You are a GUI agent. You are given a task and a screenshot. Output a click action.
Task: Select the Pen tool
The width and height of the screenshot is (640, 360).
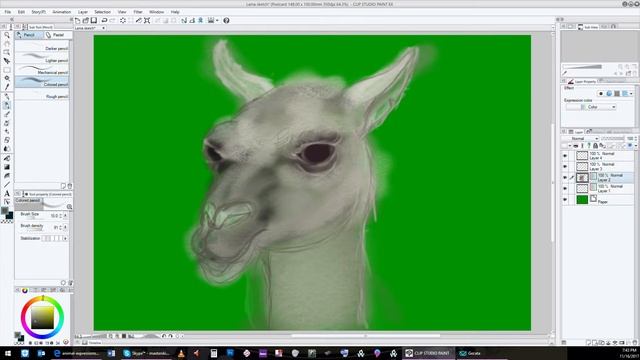tap(7, 97)
